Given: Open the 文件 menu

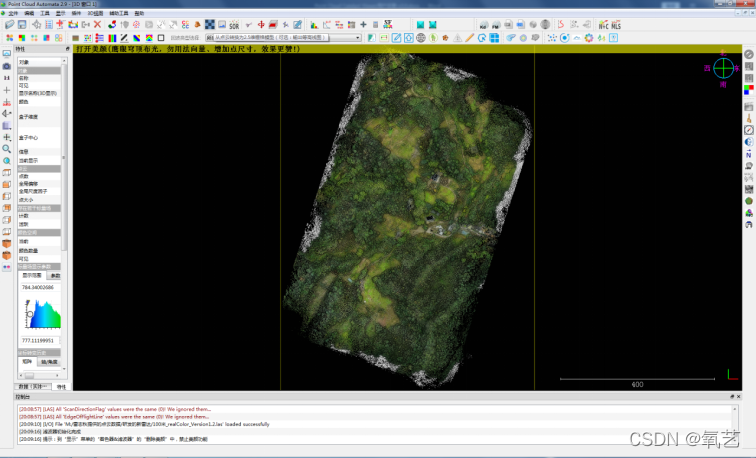Looking at the screenshot, I should [13, 13].
